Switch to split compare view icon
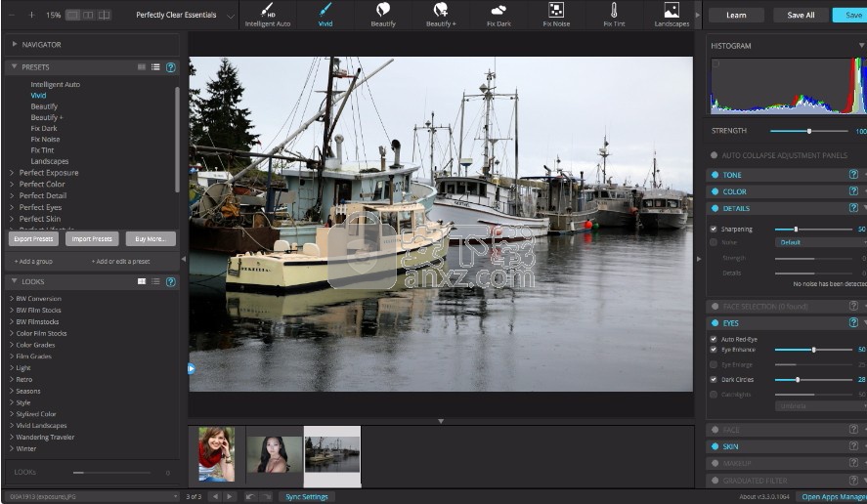Viewport: 867px width, 504px height. (104, 15)
